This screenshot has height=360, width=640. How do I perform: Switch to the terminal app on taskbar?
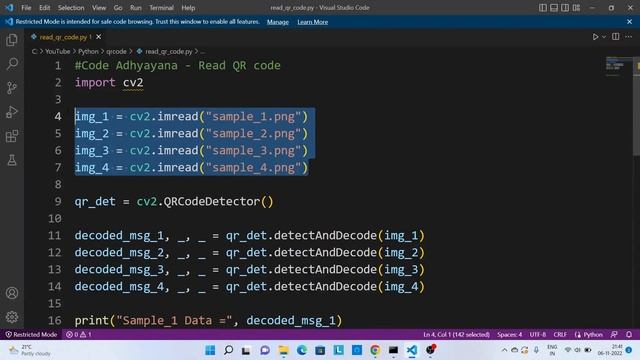pos(393,350)
